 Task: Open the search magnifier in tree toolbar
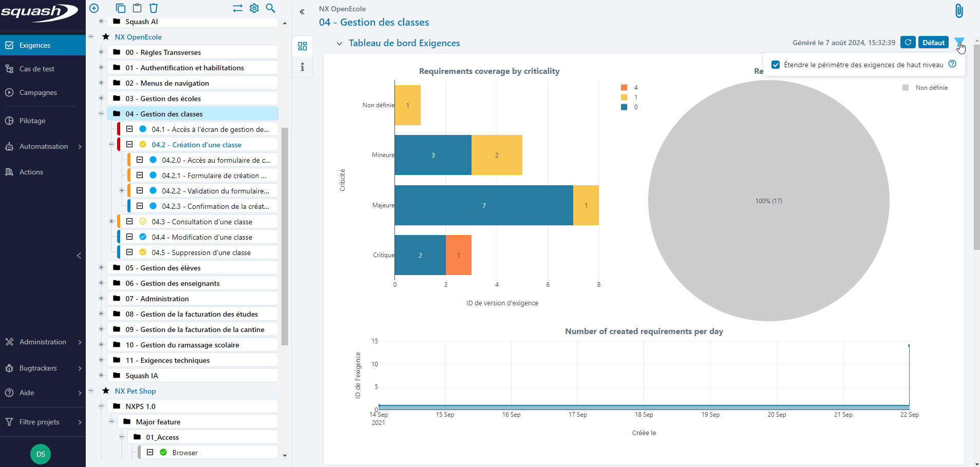click(x=271, y=8)
